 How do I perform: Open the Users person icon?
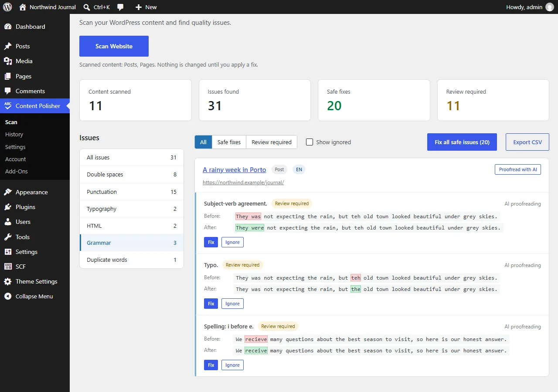(x=8, y=222)
